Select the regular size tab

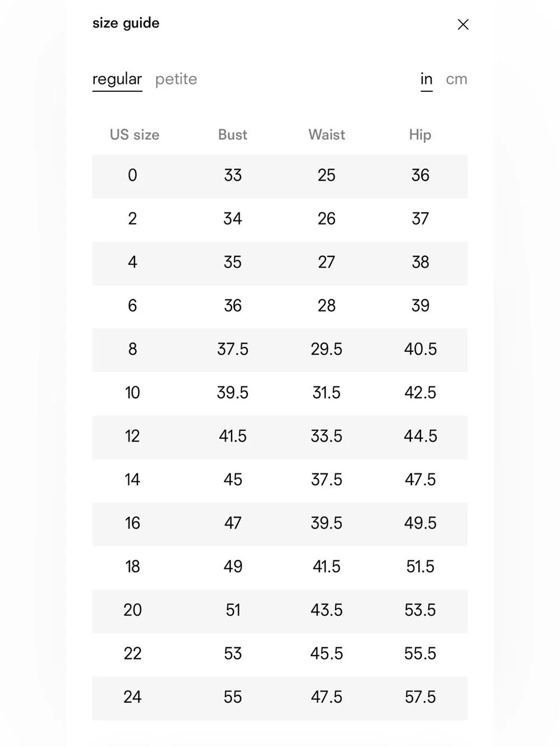(x=117, y=80)
